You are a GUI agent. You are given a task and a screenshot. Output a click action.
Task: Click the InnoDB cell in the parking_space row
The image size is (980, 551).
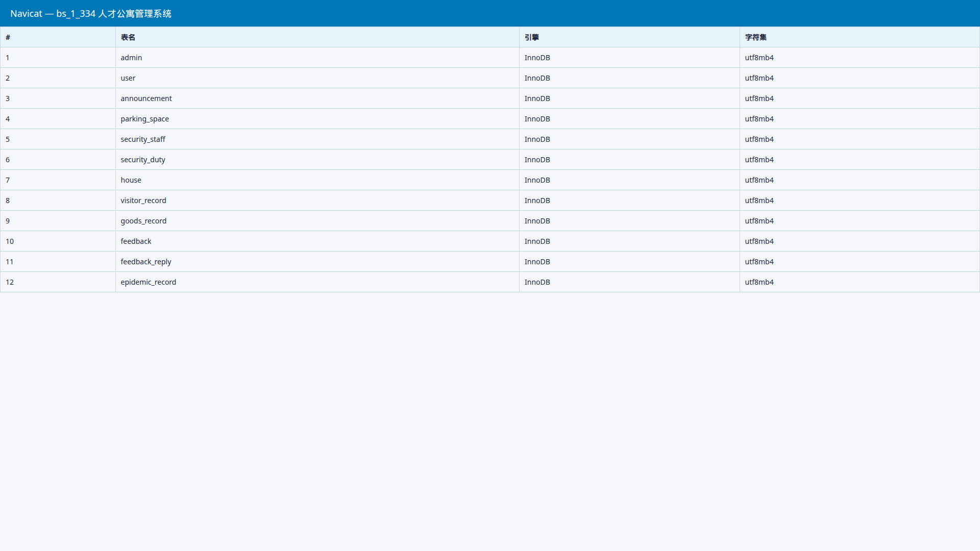(629, 119)
